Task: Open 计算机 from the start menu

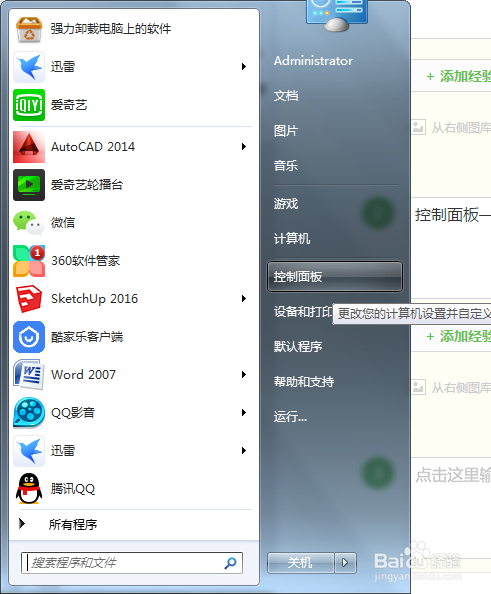Action: (292, 239)
